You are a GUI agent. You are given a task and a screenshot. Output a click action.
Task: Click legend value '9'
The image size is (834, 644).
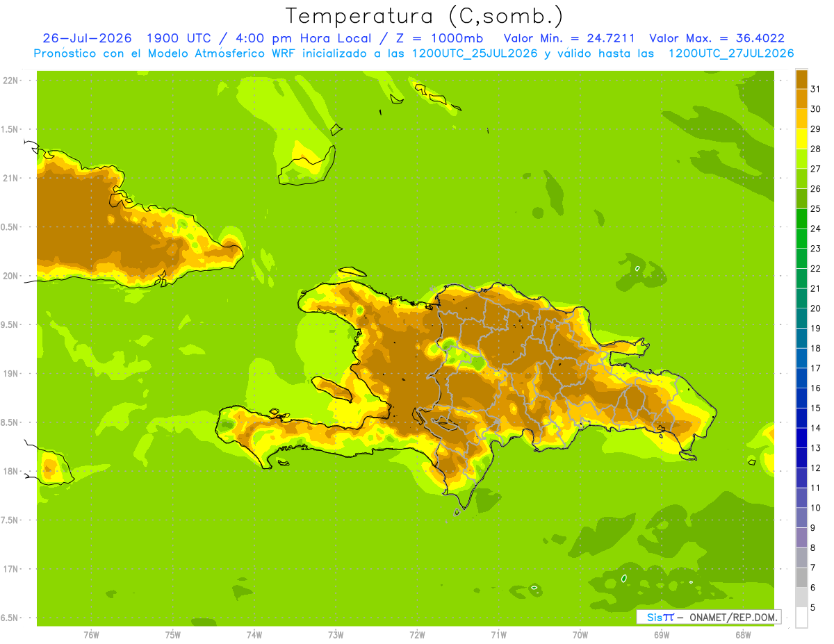(812, 528)
